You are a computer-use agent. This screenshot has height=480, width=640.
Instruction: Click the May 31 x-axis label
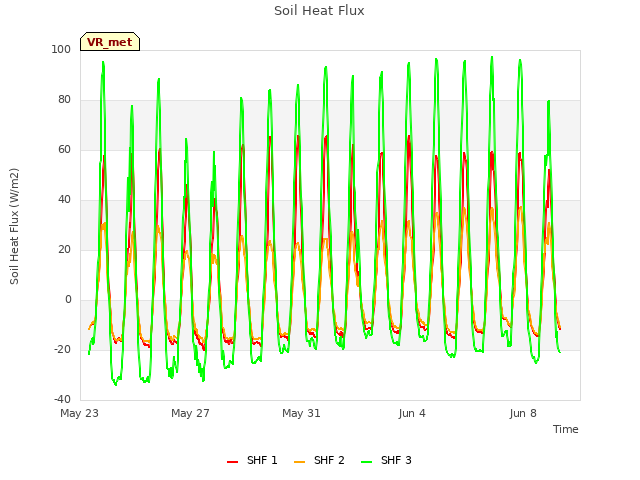click(x=301, y=413)
